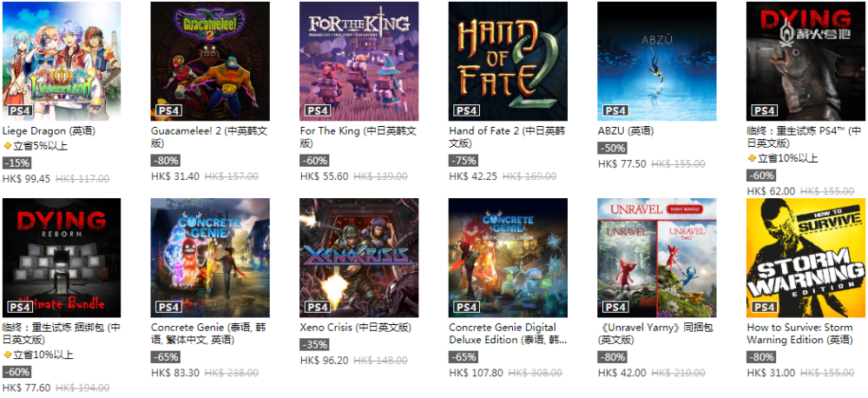Click the PS4 badge on the Unravel cover

[x=615, y=307]
